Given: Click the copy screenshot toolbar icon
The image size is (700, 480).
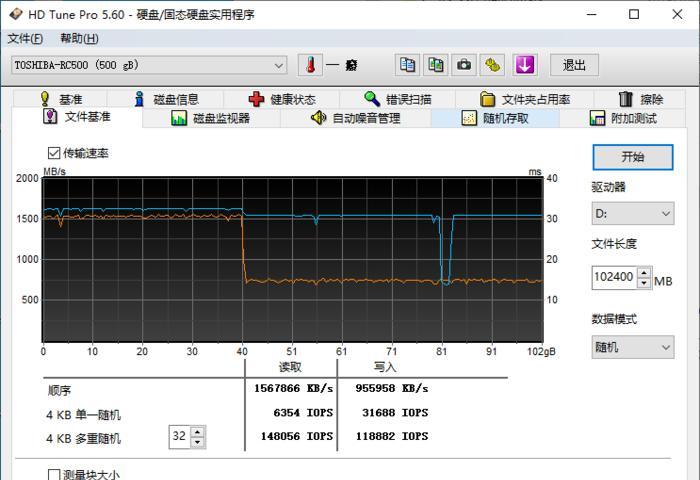Looking at the screenshot, I should pos(436,65).
